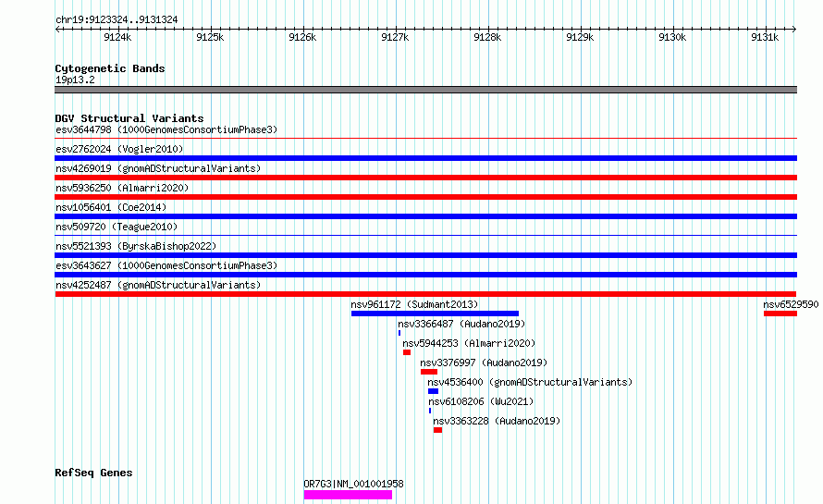The width and height of the screenshot is (823, 504).
Task: Click the 9126k ruler tick
Action: pos(303,37)
